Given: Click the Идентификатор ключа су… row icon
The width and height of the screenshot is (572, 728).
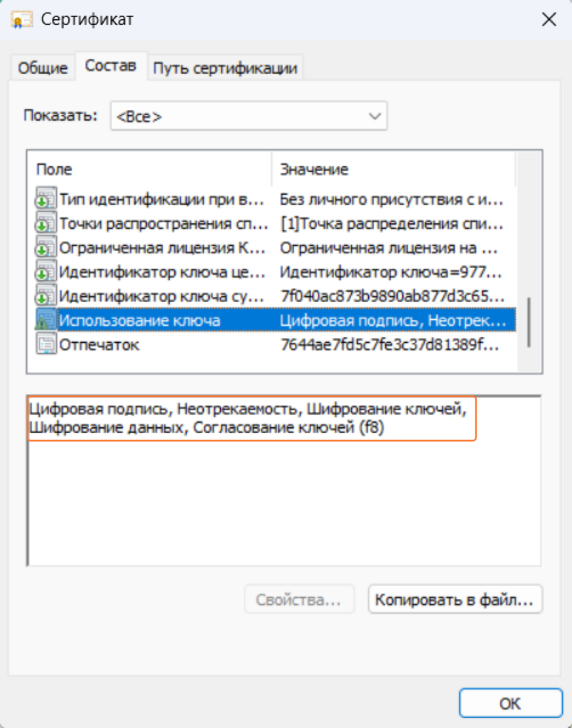Looking at the screenshot, I should click(x=46, y=296).
